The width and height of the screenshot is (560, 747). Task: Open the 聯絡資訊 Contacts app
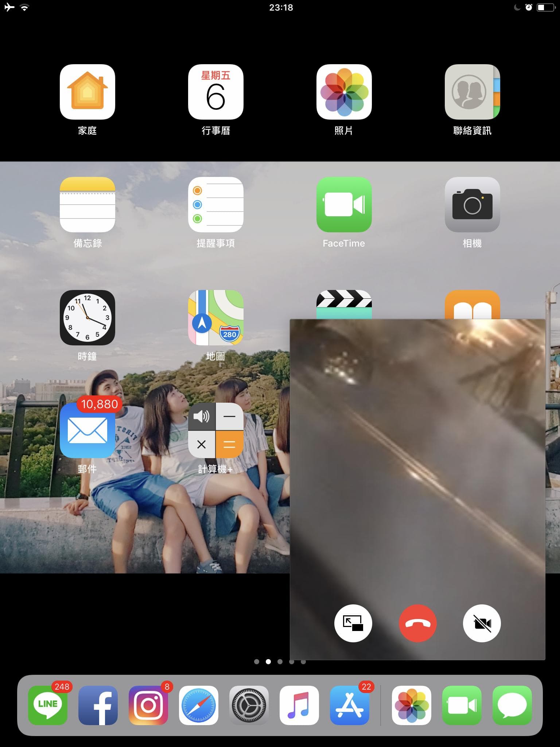pos(472,92)
